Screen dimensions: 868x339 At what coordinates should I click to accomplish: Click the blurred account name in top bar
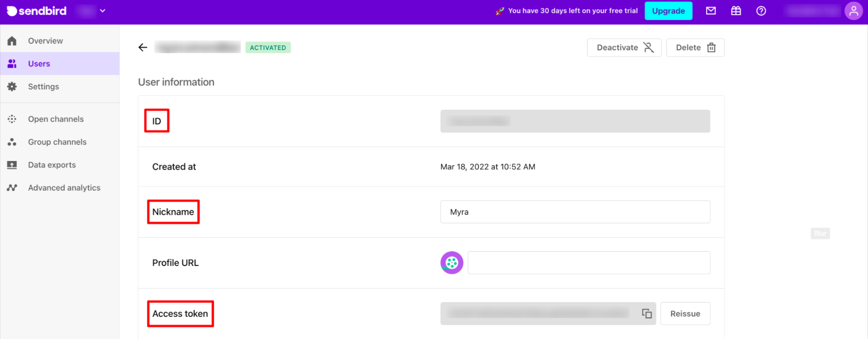(x=813, y=11)
